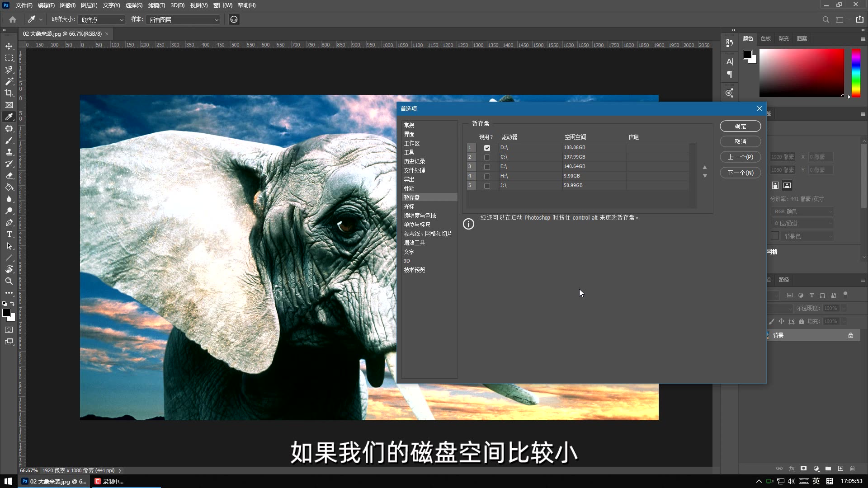868x488 pixels.
Task: Click the Add layer style fx icon
Action: [792, 469]
